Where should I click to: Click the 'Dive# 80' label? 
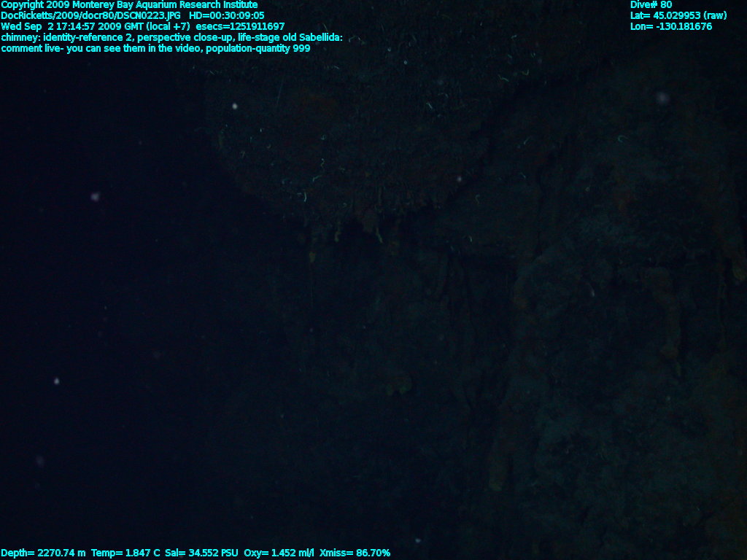pos(651,5)
